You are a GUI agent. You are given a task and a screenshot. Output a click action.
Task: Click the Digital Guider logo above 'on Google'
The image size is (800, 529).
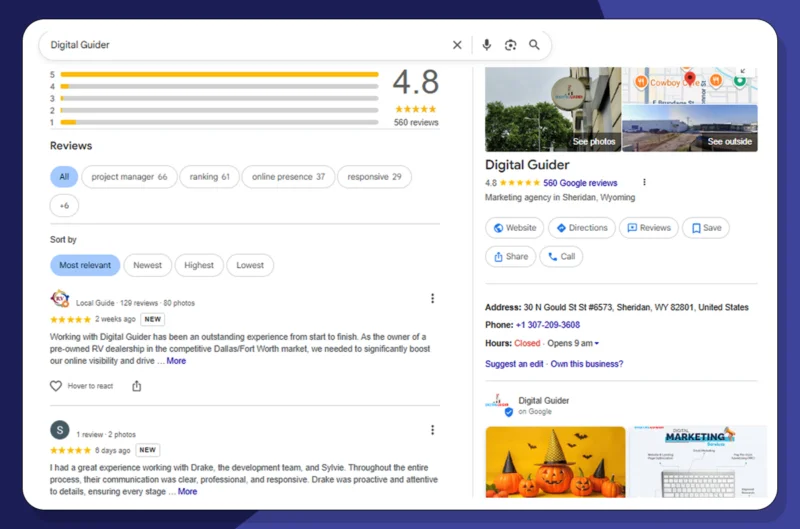[x=497, y=404]
